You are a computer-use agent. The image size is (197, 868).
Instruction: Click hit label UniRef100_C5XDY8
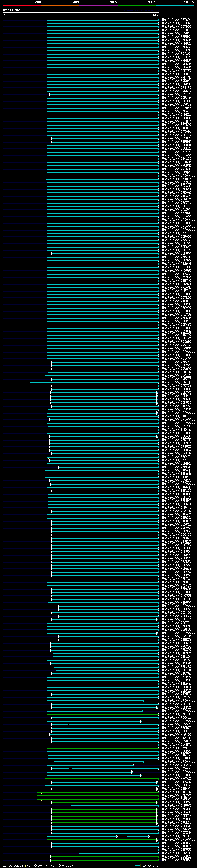(x=177, y=139)
